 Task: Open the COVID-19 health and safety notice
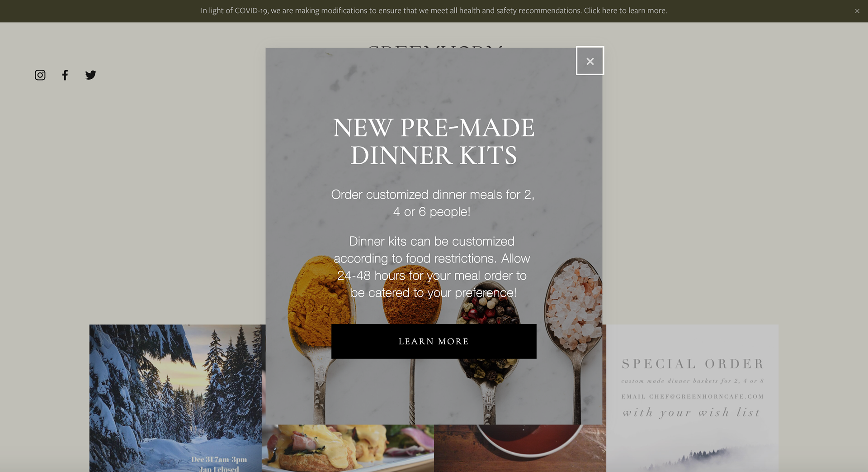[434, 10]
